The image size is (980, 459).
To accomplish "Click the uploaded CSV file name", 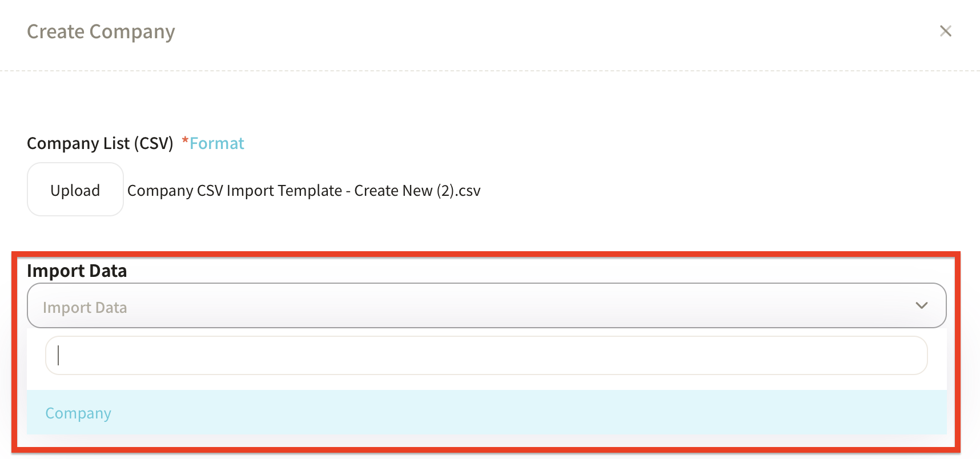I will coord(303,190).
